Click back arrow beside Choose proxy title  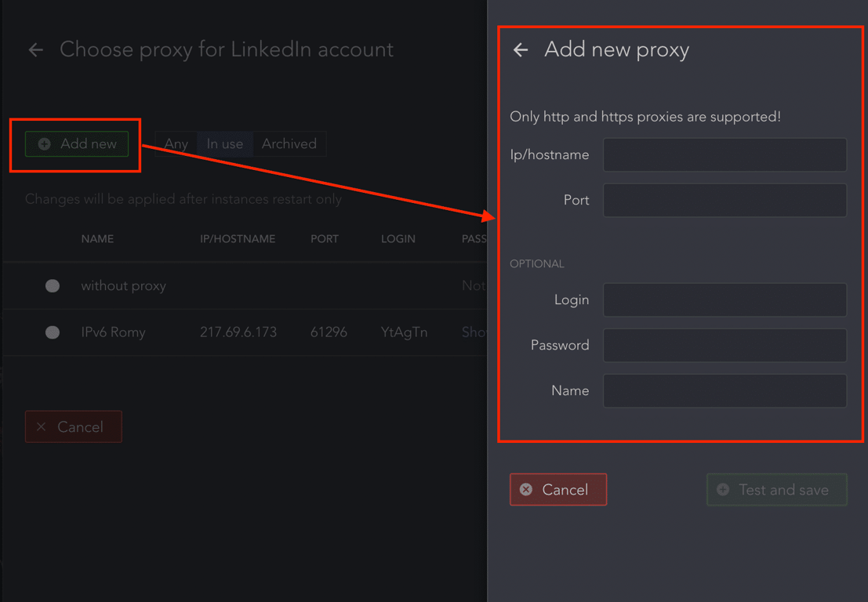pos(36,50)
